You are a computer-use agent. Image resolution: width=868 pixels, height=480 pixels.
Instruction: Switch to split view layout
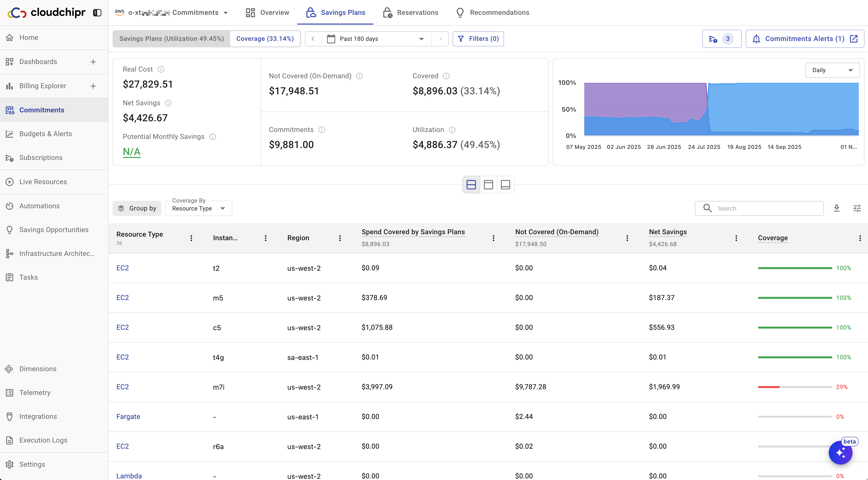click(x=471, y=185)
